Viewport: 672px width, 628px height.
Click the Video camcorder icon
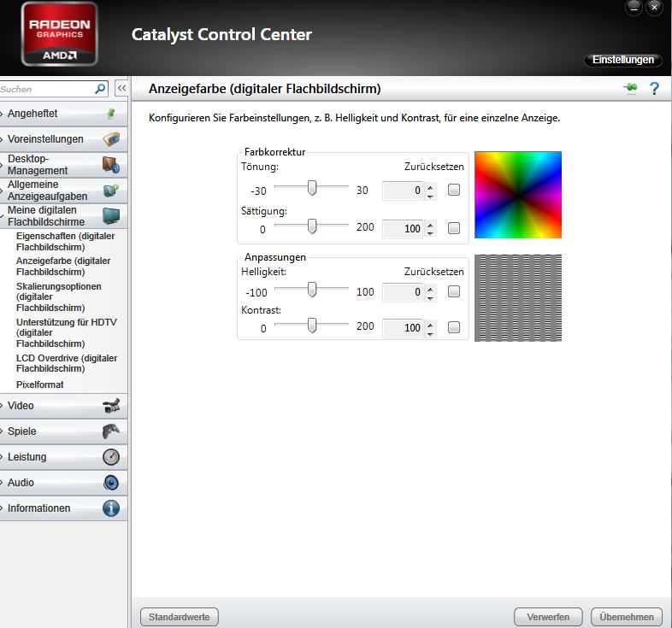point(111,406)
